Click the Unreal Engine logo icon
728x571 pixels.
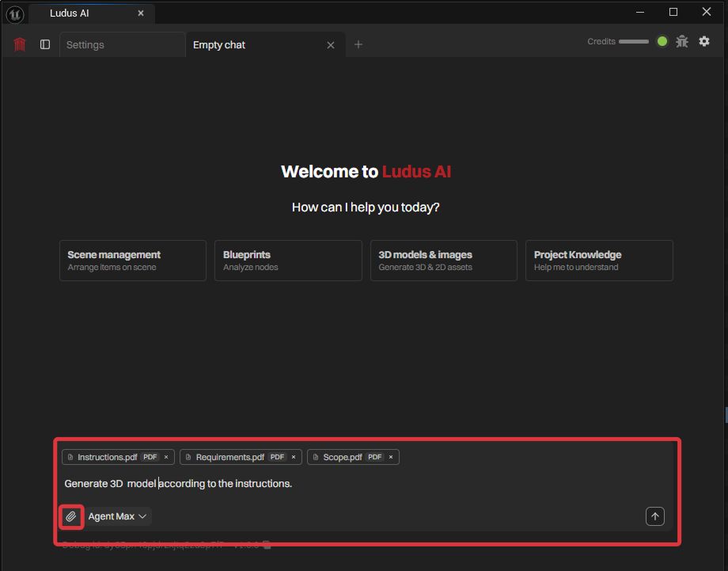[x=15, y=14]
